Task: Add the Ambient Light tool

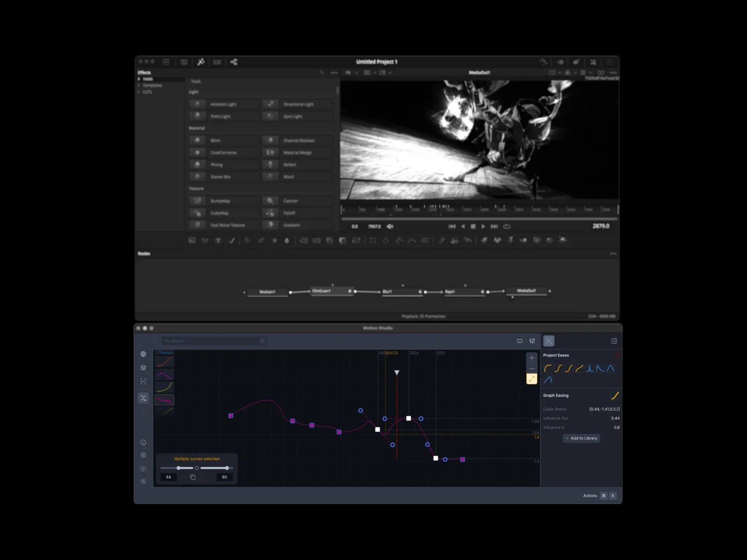Action: click(224, 104)
